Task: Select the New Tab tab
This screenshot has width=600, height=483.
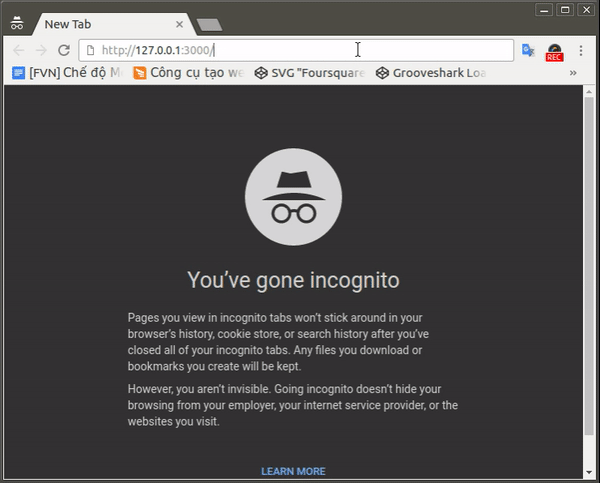Action: (115, 24)
